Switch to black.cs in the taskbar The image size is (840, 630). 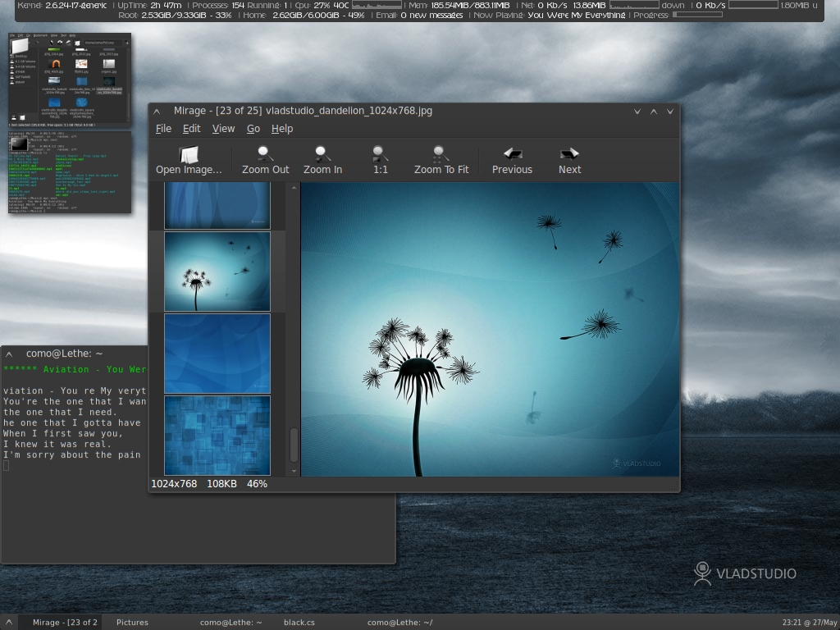(x=299, y=623)
